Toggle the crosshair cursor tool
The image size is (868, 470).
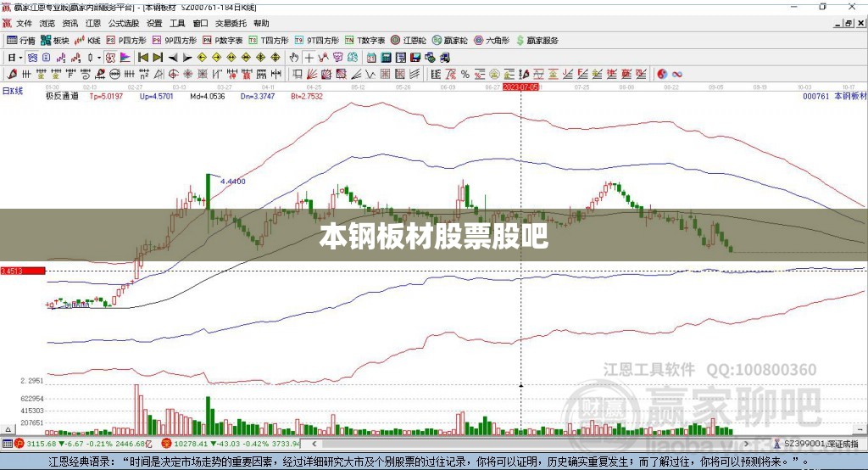(x=309, y=58)
